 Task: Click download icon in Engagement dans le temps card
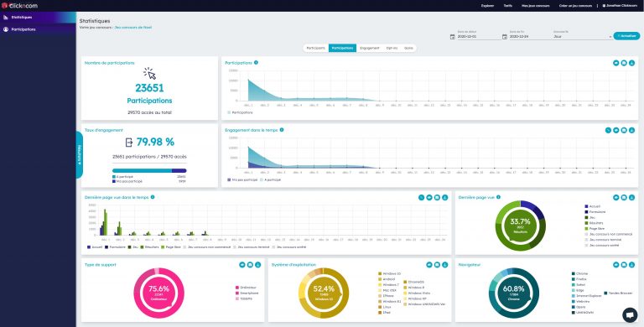(x=631, y=130)
